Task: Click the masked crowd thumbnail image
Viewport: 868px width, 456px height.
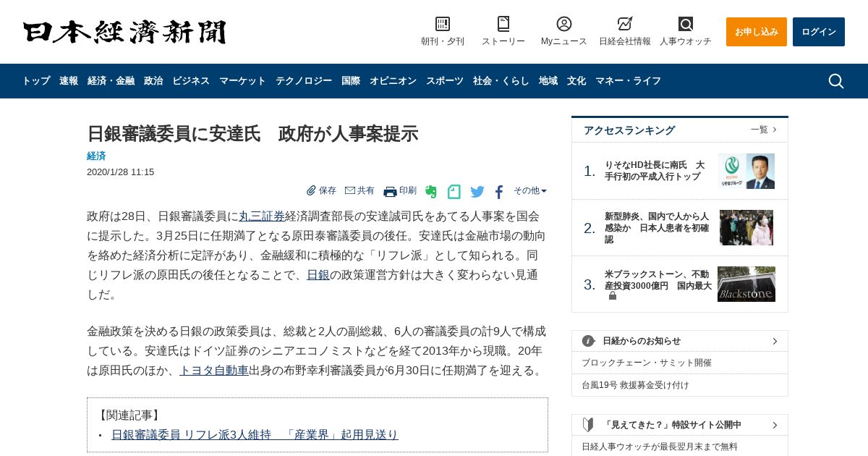Action: (x=746, y=228)
